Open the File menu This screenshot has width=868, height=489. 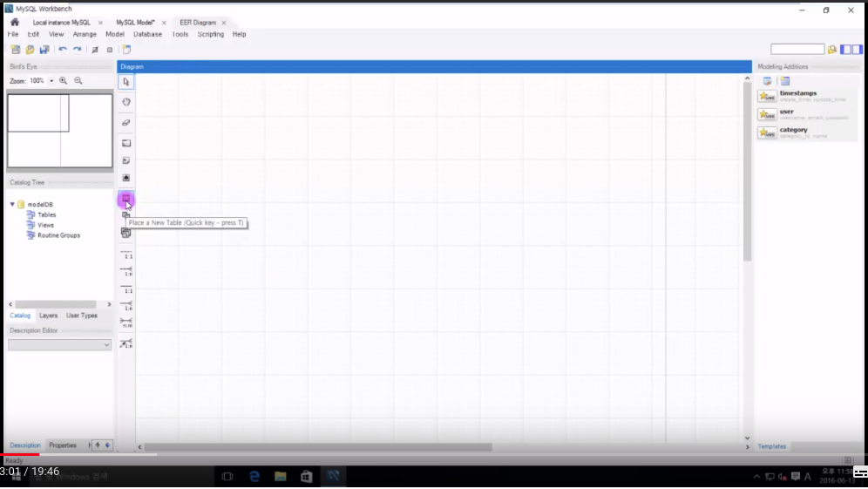click(13, 34)
